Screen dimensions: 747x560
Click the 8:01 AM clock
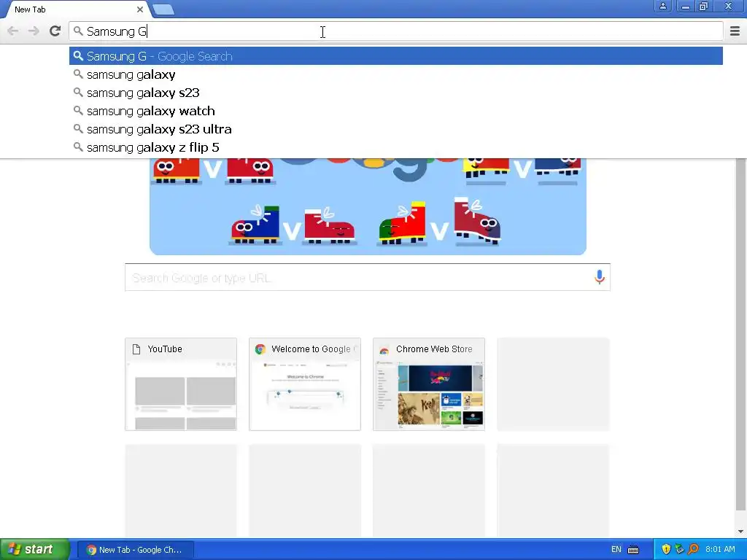(x=720, y=550)
